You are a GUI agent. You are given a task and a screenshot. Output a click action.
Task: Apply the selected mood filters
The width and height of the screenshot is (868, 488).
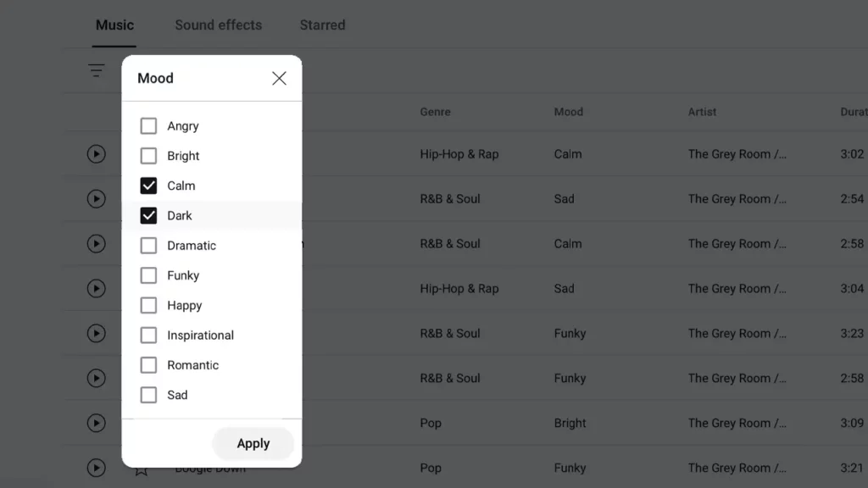(253, 443)
